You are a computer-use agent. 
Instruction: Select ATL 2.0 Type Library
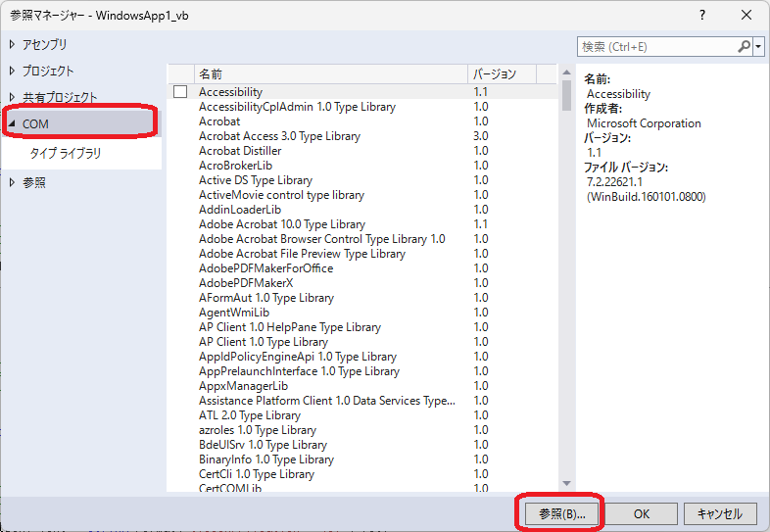[250, 415]
